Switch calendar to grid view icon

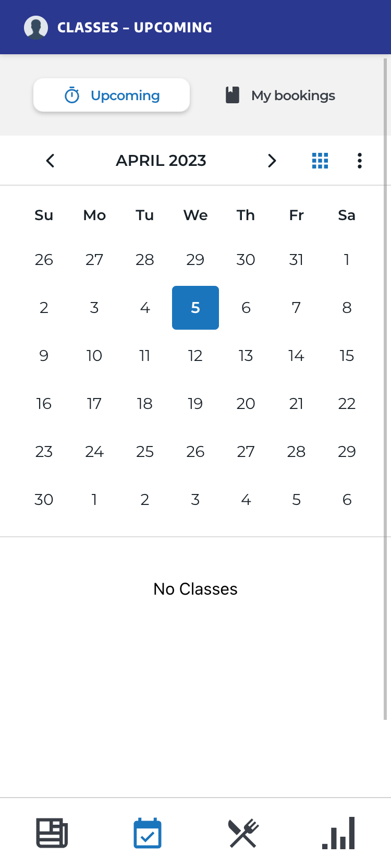point(320,161)
